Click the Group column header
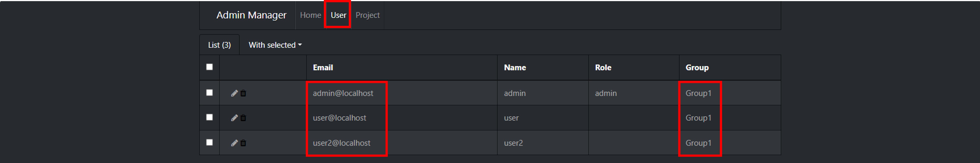Viewport: 980px width, 163px height. pyautogui.click(x=697, y=68)
